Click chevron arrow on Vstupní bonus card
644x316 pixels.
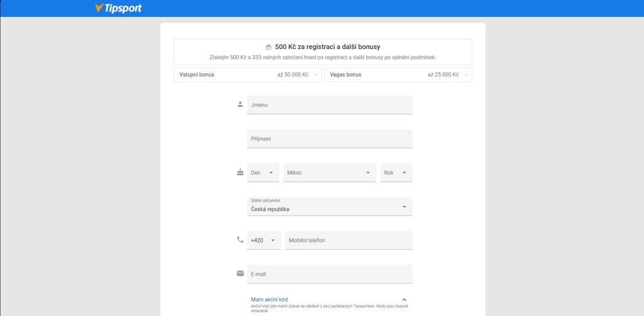pos(316,75)
